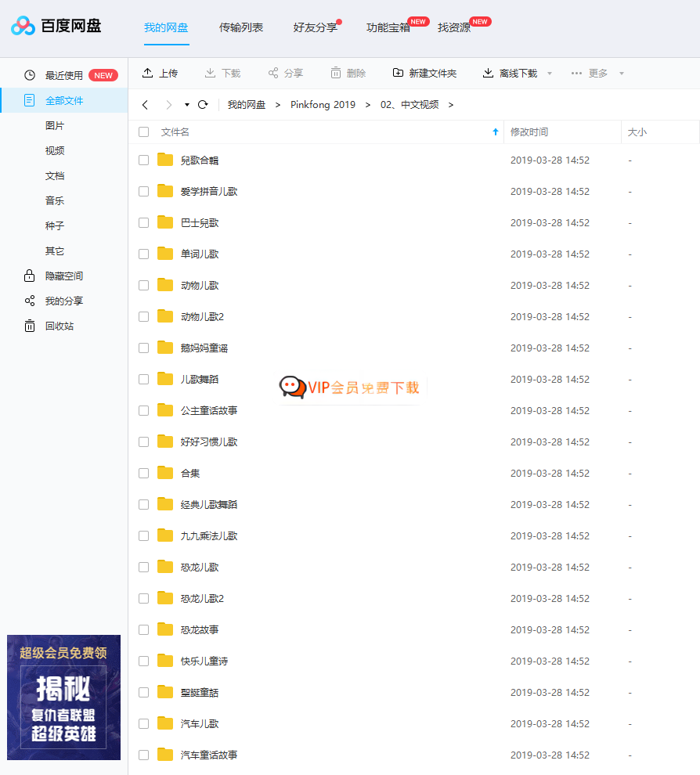
Task: Open folder named 好好习惯儿歌
Action: pyautogui.click(x=209, y=442)
